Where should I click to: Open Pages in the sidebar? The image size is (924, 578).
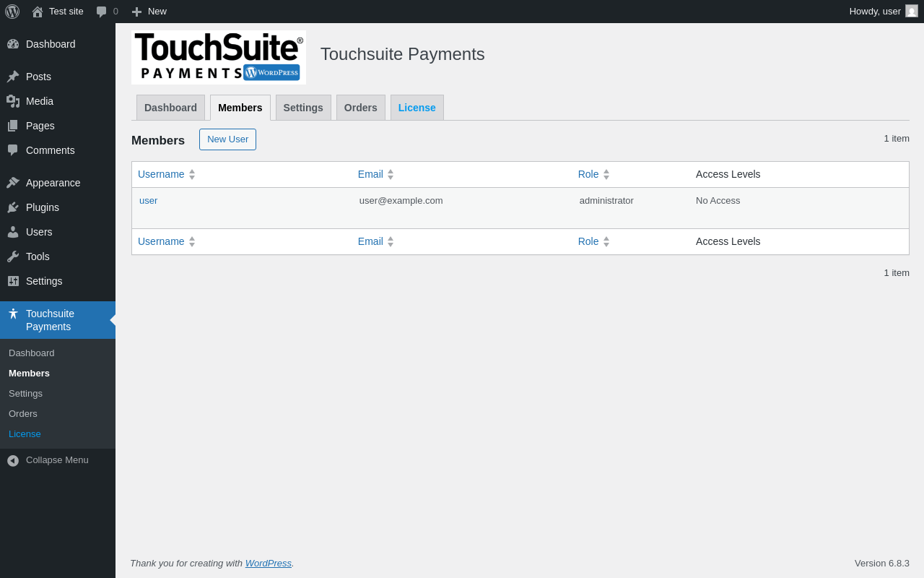(x=40, y=126)
